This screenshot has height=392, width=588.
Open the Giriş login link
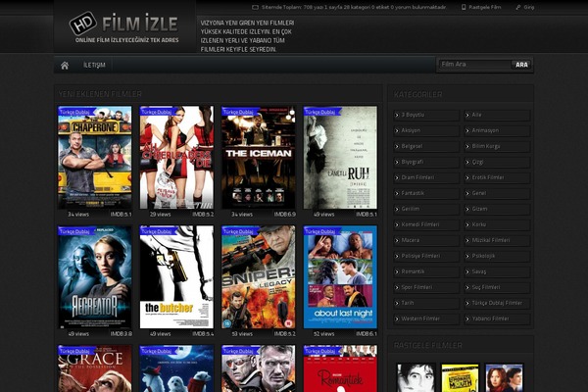(525, 7)
